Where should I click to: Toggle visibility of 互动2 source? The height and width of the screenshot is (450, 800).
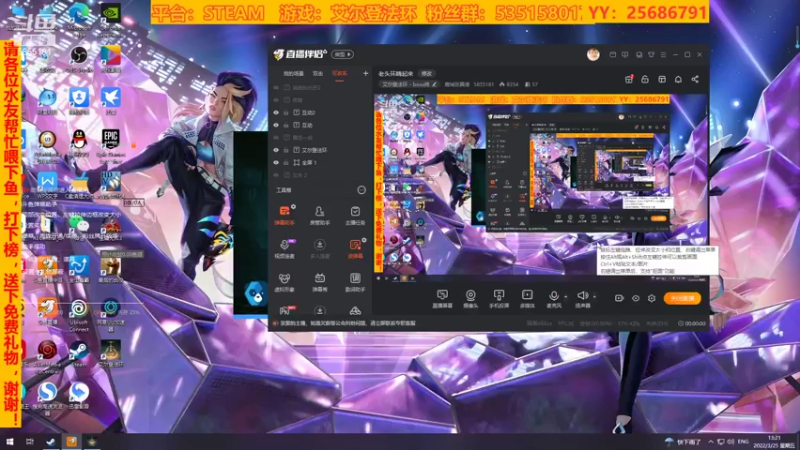(x=276, y=112)
